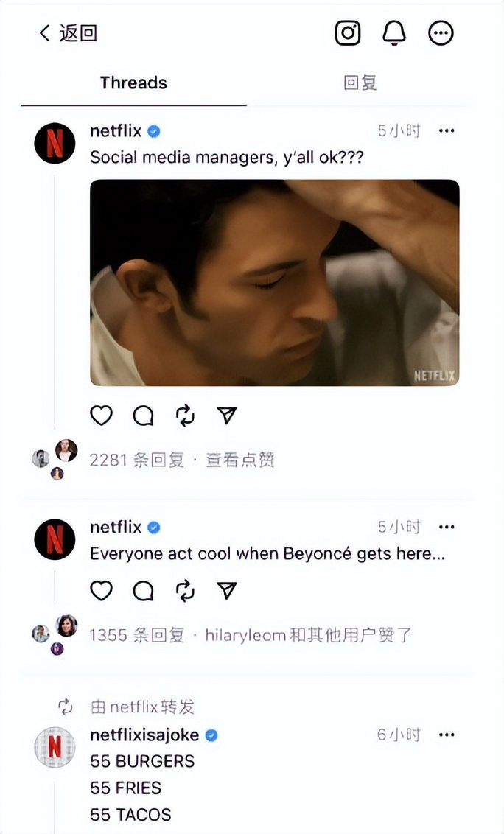Tap the notification bell icon
The image size is (504, 834).
[394, 33]
